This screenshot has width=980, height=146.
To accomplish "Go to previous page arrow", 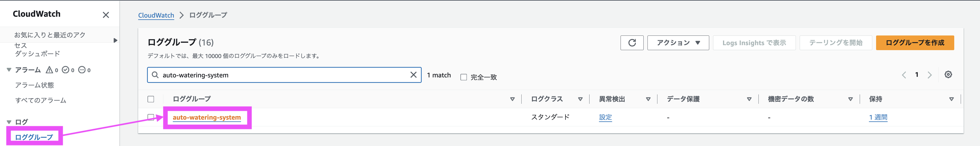I will coord(904,75).
